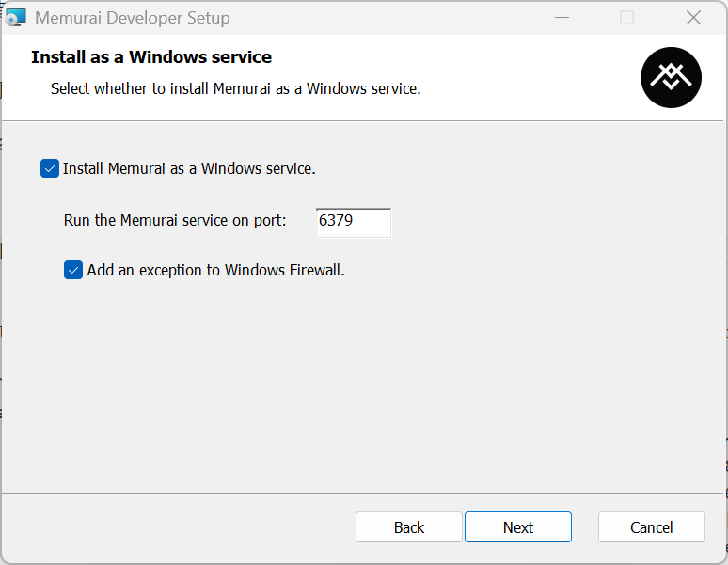
Task: Click the port number field showing 6379
Action: 354,223
